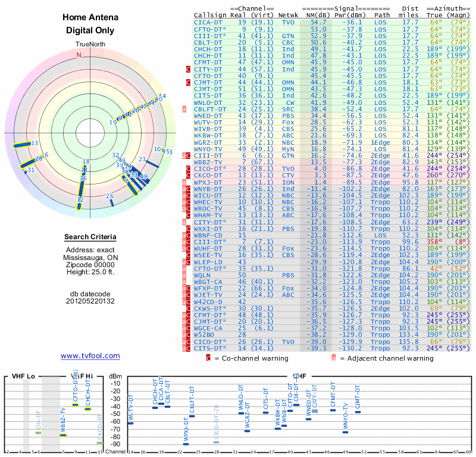This screenshot has width=476, height=457.
Task: Click WGRZ-DT marker in the UHF spectrum chart
Action: [247, 431]
